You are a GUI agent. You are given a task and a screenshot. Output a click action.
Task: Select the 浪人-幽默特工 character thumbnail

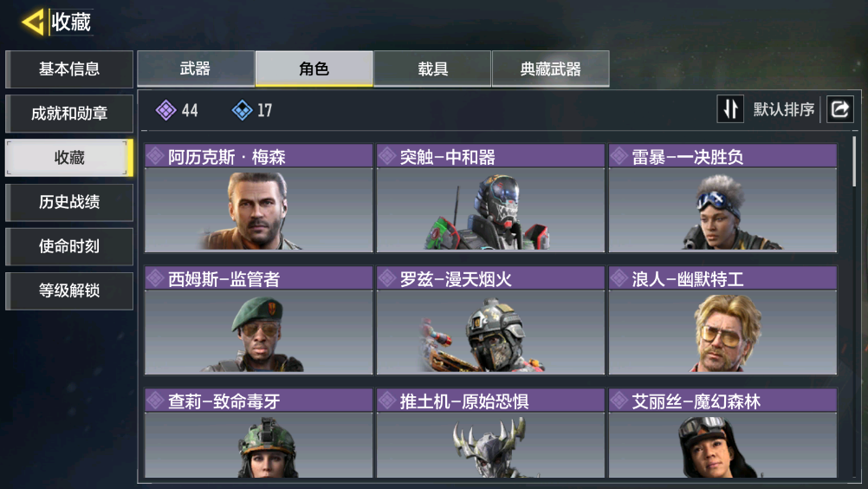pyautogui.click(x=723, y=332)
